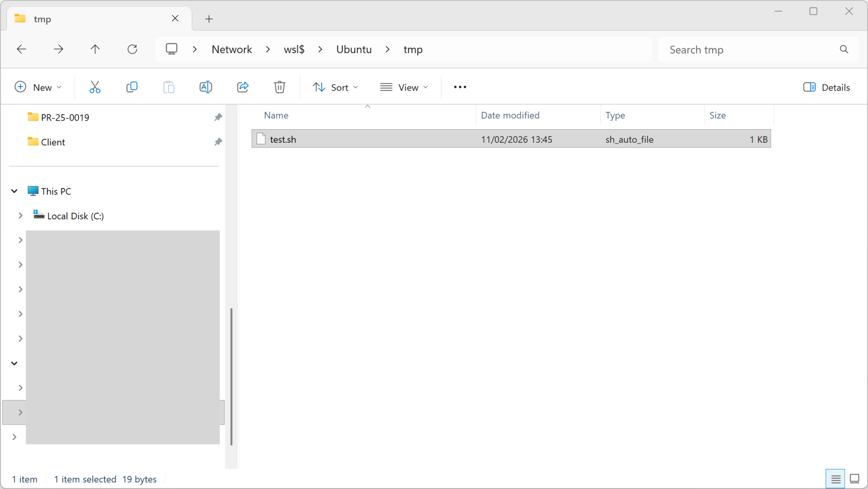The width and height of the screenshot is (868, 489).
Task: Click the Copy icon in toolbar
Action: (x=132, y=87)
